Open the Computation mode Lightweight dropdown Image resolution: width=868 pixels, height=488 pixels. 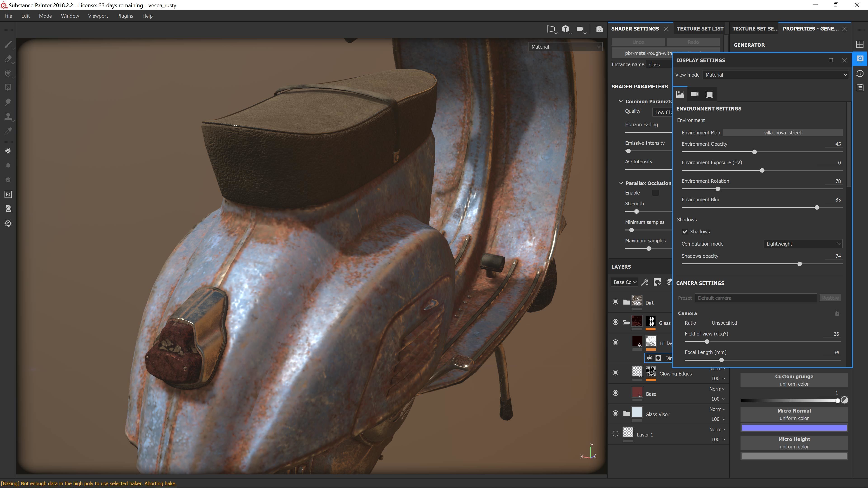[x=803, y=244]
